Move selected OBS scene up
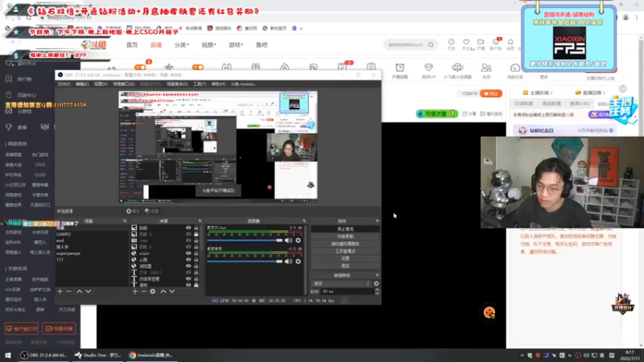Image resolution: width=644 pixels, height=362 pixels. click(x=79, y=291)
